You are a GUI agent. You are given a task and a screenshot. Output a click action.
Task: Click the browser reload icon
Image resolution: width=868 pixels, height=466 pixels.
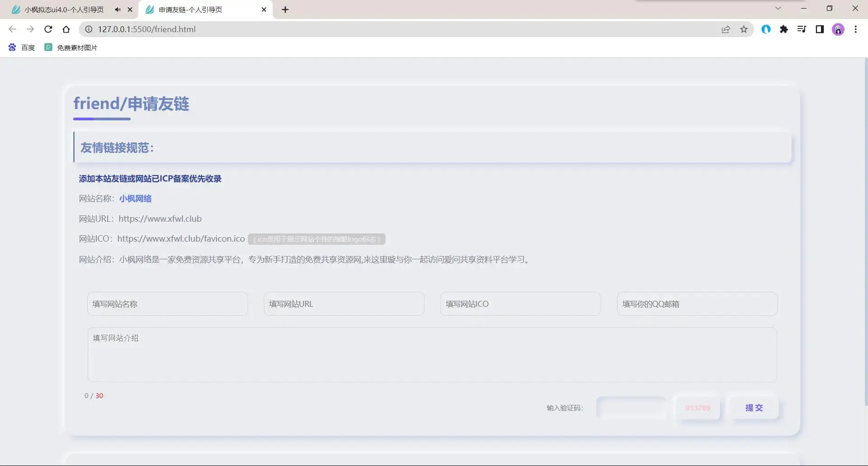48,29
